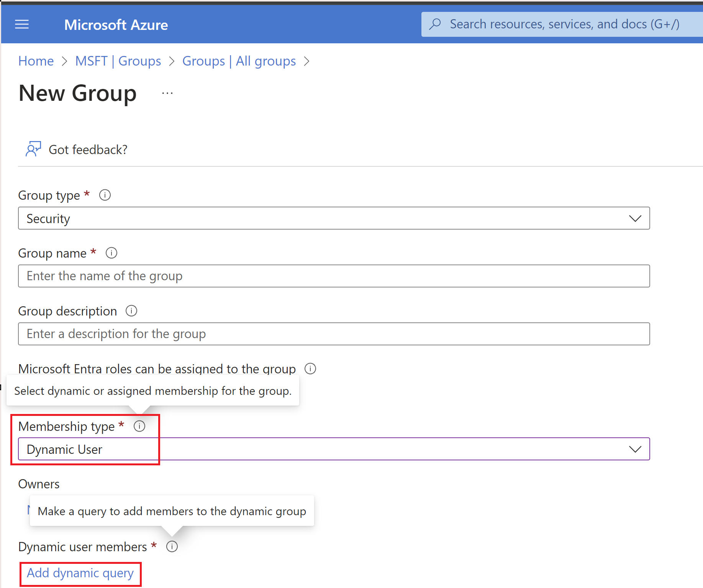Open the New Group ellipsis menu
Image resolution: width=703 pixels, height=588 pixels.
167,93
